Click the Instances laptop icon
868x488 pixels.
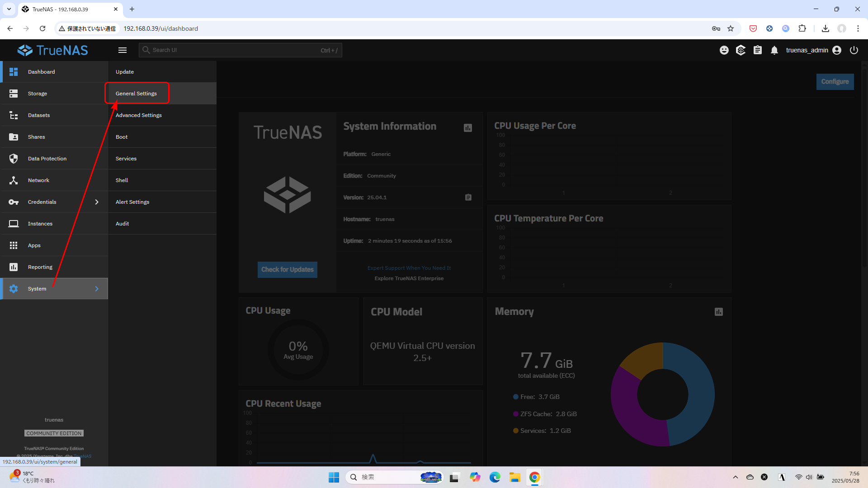pos(14,224)
